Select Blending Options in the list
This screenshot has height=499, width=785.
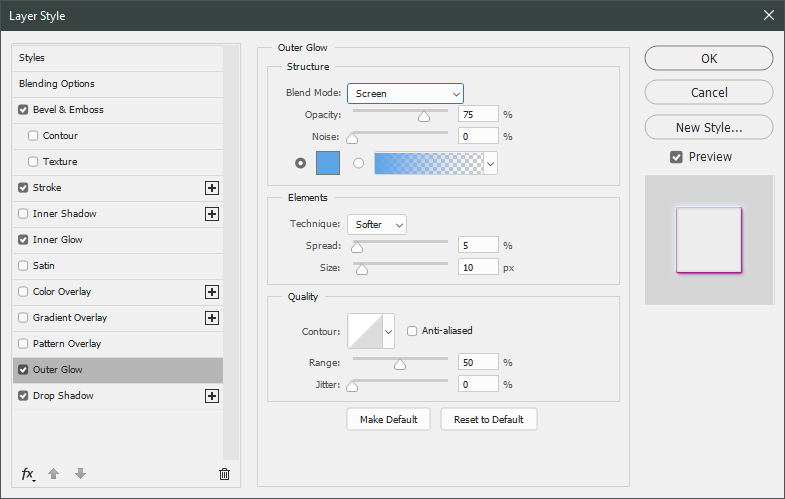pos(57,84)
